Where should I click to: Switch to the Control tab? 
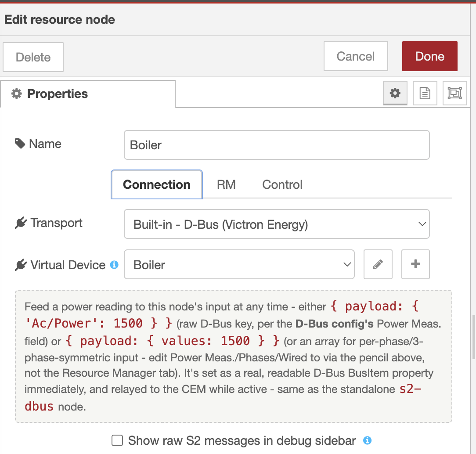pyautogui.click(x=282, y=184)
